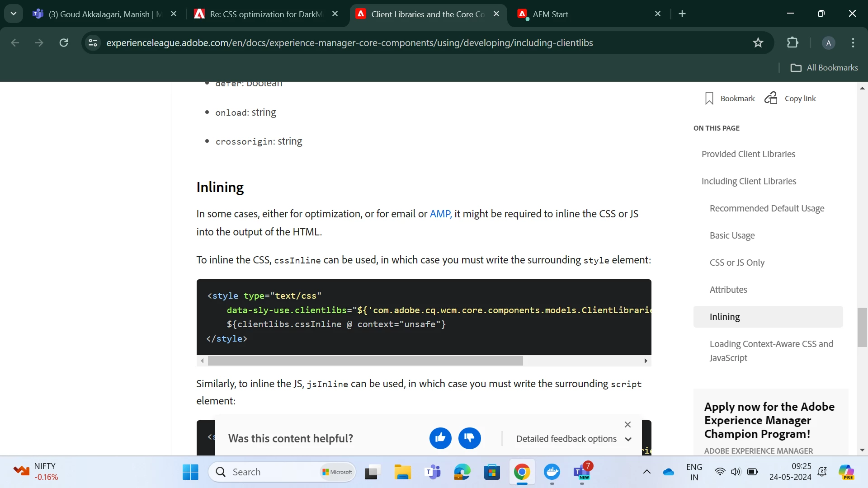Viewport: 868px width, 488px height.
Task: Open the Extensions puzzle icon
Action: 793,43
